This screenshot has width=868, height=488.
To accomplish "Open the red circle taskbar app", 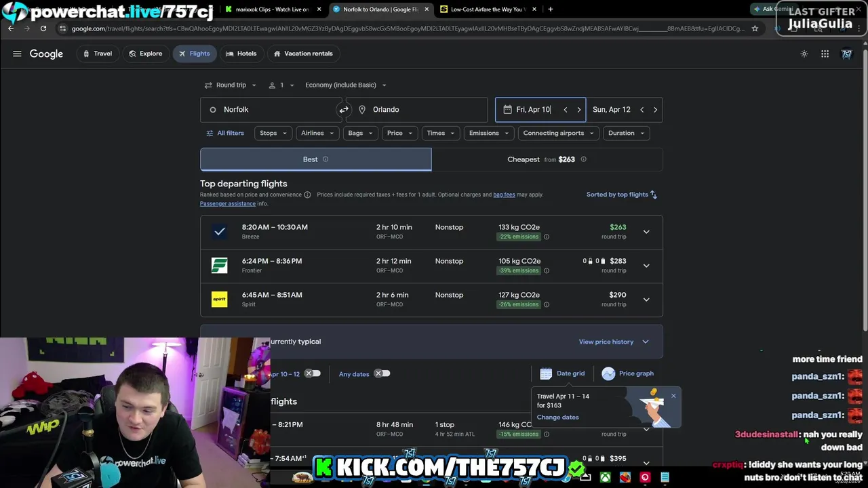I will [x=644, y=477].
